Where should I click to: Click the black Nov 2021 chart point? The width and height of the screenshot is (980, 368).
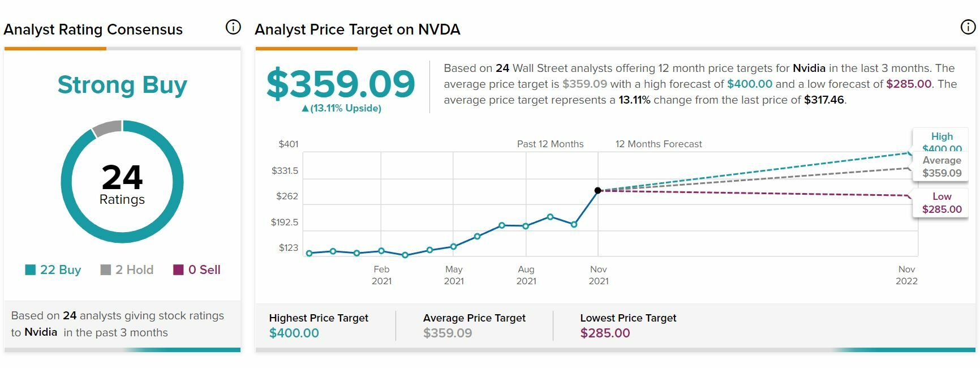(x=598, y=191)
